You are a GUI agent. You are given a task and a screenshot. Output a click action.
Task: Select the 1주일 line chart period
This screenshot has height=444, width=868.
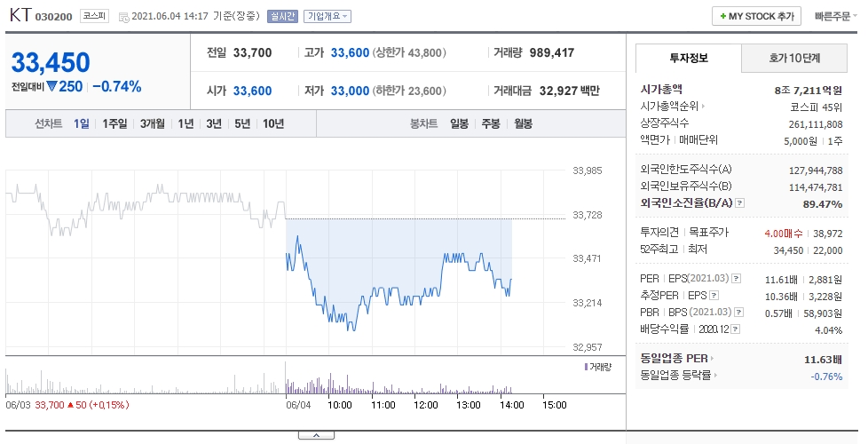pos(114,123)
